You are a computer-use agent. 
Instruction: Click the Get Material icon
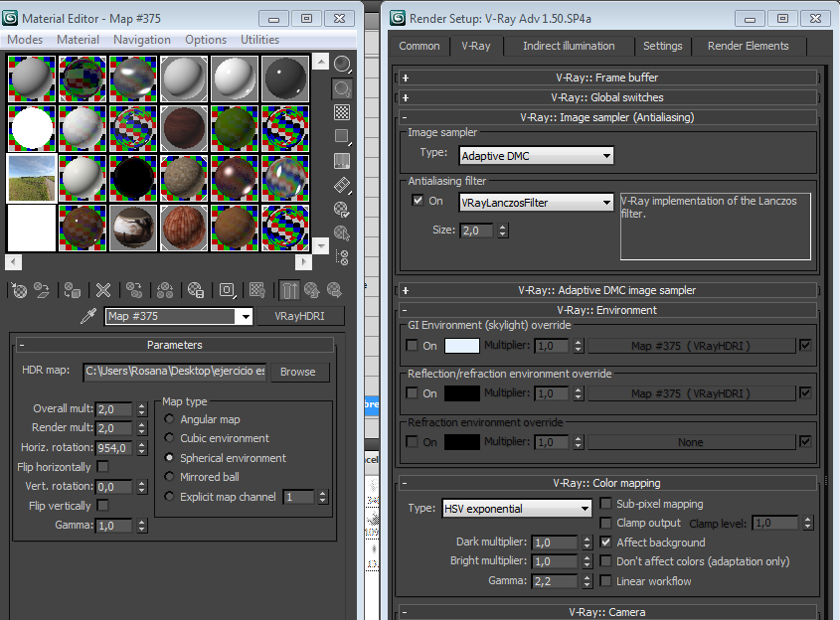click(19, 291)
